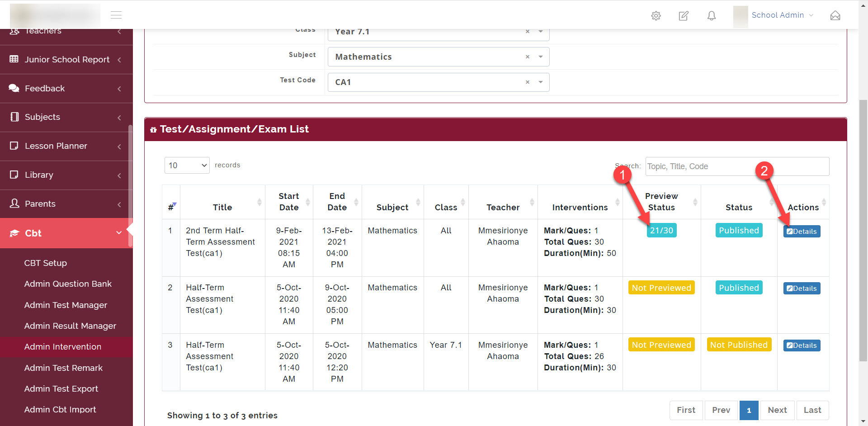Viewport: 868px width, 426px height.
Task: Sort table by End Date column
Action: click(337, 202)
